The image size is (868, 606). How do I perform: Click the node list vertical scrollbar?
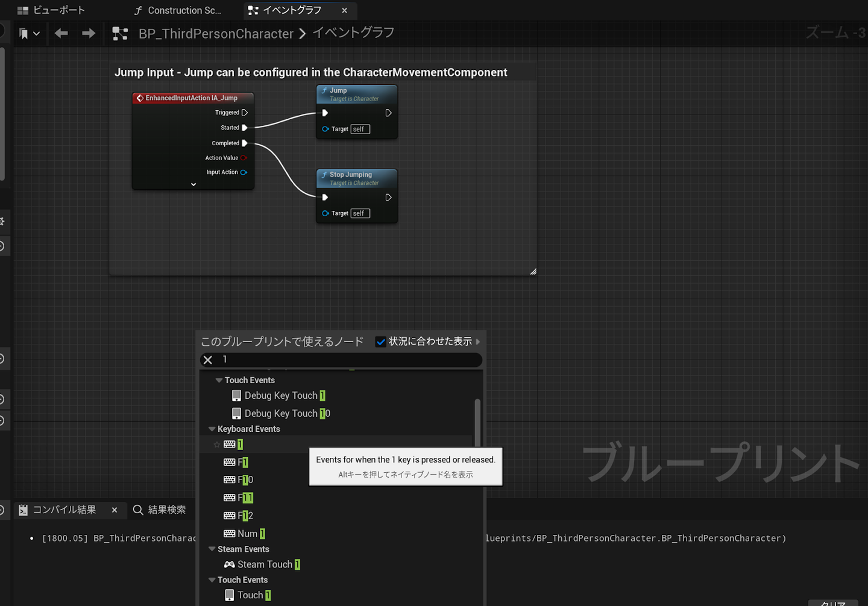[x=477, y=422]
